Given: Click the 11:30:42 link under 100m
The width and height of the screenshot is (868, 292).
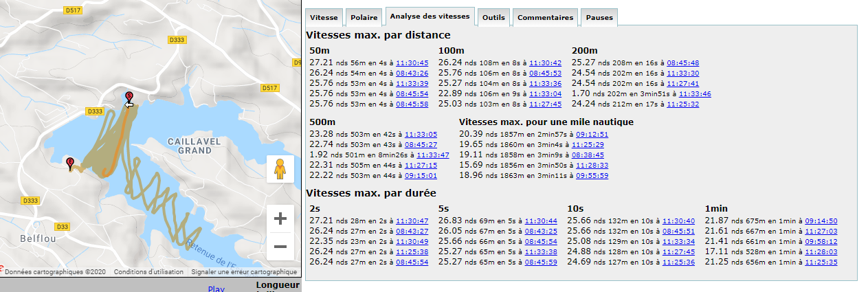Looking at the screenshot, I should click(545, 63).
